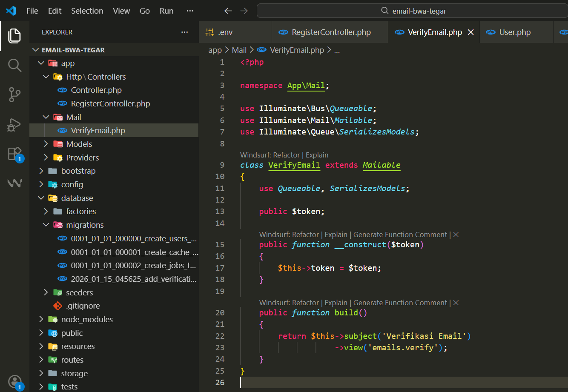568x392 pixels.
Task: Click the Accounts icon in activity bar
Action: pos(15,381)
